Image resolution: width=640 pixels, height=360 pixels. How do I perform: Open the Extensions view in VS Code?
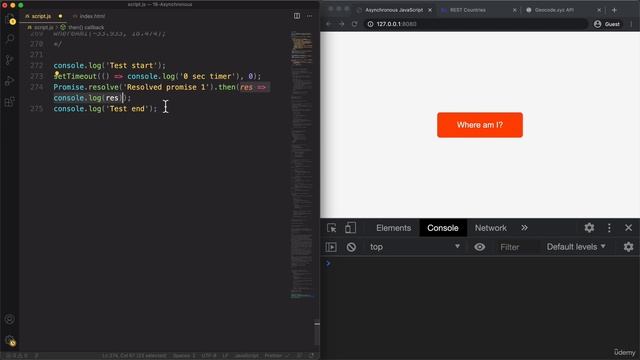coord(10,102)
